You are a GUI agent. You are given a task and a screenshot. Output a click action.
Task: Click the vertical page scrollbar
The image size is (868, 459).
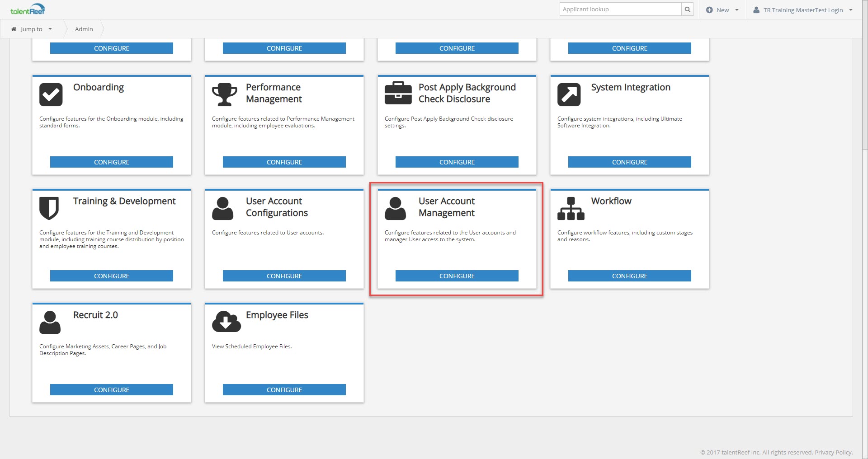click(x=864, y=90)
